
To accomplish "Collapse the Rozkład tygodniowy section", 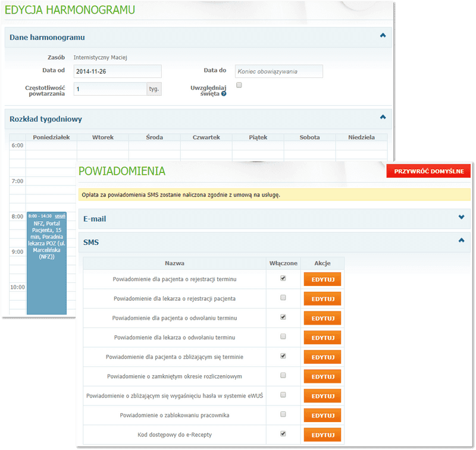I will pyautogui.click(x=383, y=117).
